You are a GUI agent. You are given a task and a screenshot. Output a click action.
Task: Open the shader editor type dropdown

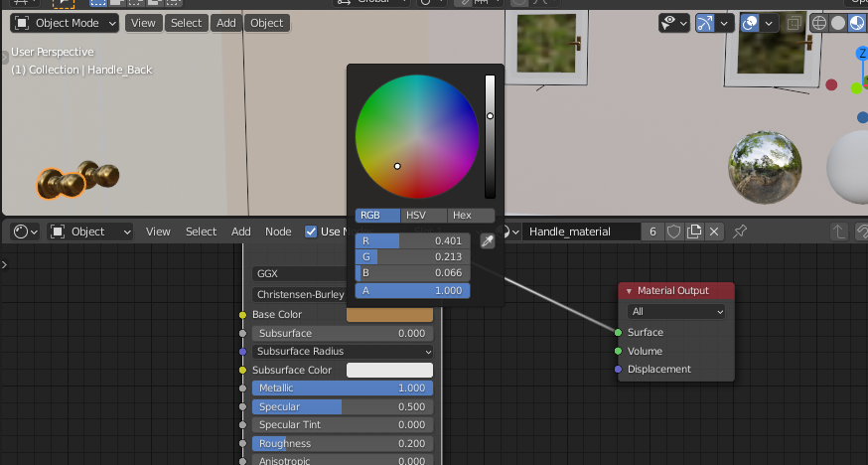26,232
